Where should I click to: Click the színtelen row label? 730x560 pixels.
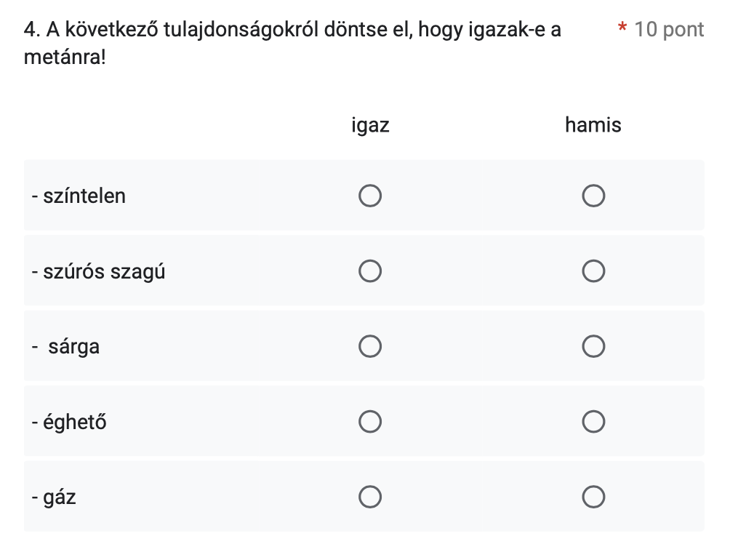79,196
